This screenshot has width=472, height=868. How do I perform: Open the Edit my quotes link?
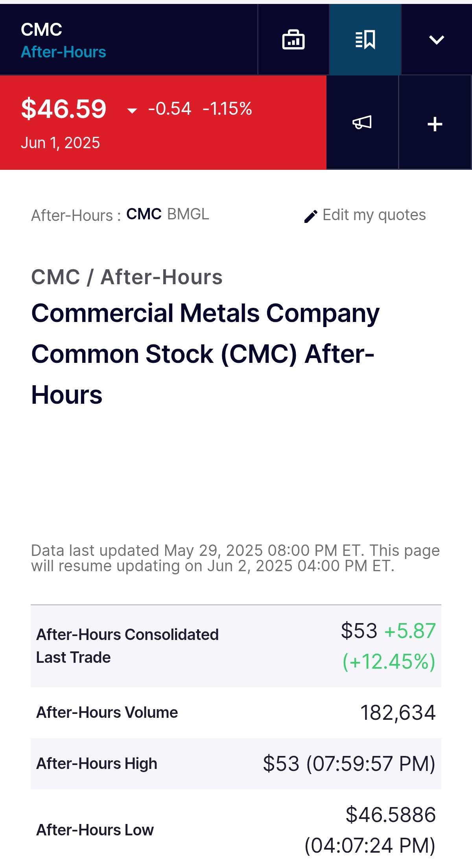pyautogui.click(x=374, y=215)
